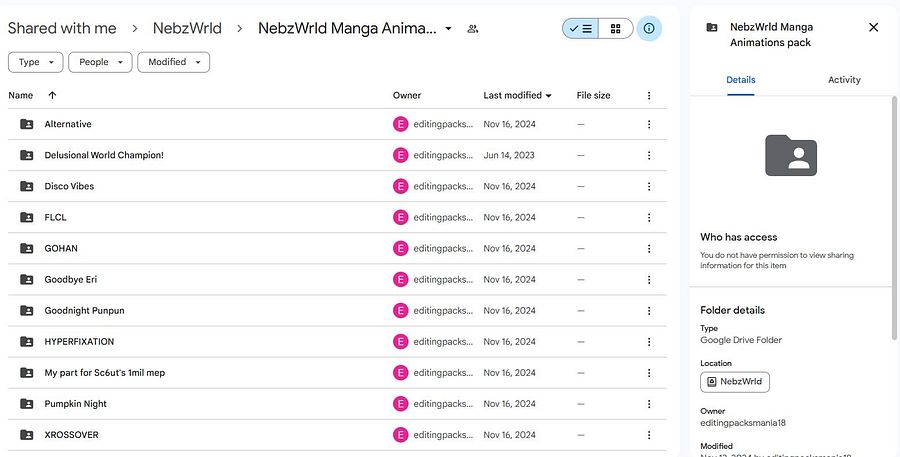Open more actions for FLCL row
Image resolution: width=900 pixels, height=457 pixels.
click(649, 217)
